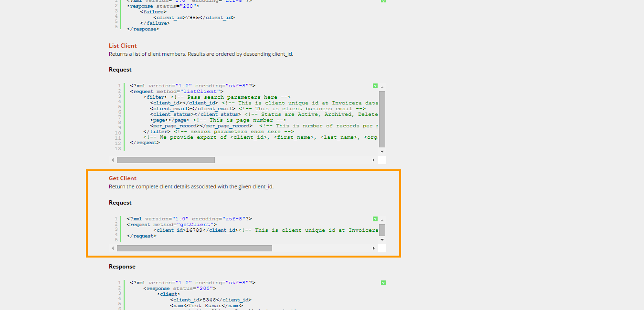Click the "Request" heading under Get Client
The width and height of the screenshot is (644, 310).
(x=120, y=203)
